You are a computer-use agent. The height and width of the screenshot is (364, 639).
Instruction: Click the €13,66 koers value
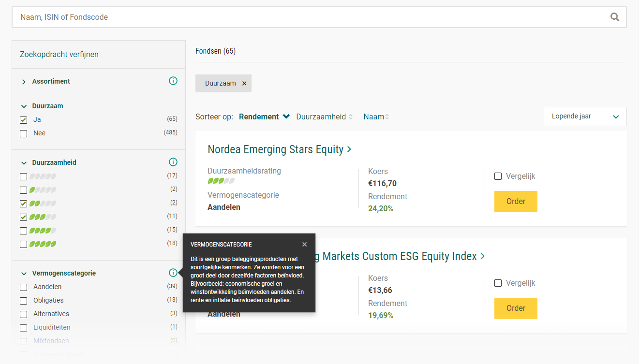tap(380, 290)
